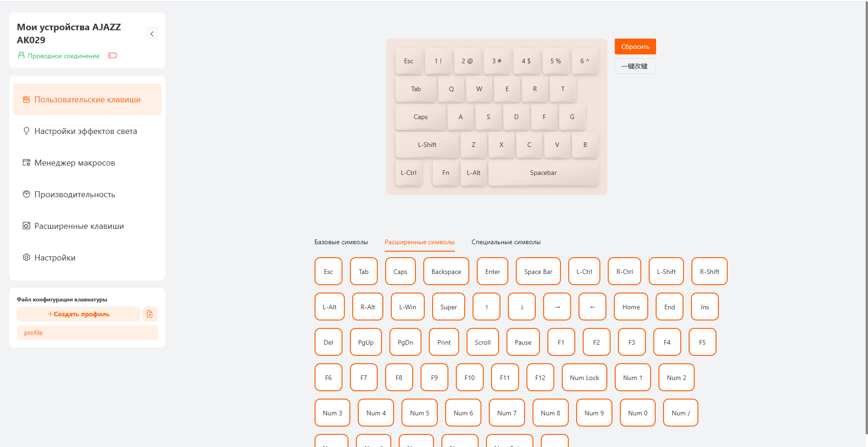Viewport: 868px width, 447px height.
Task: Open Менеджер макросов section
Action: point(87,163)
